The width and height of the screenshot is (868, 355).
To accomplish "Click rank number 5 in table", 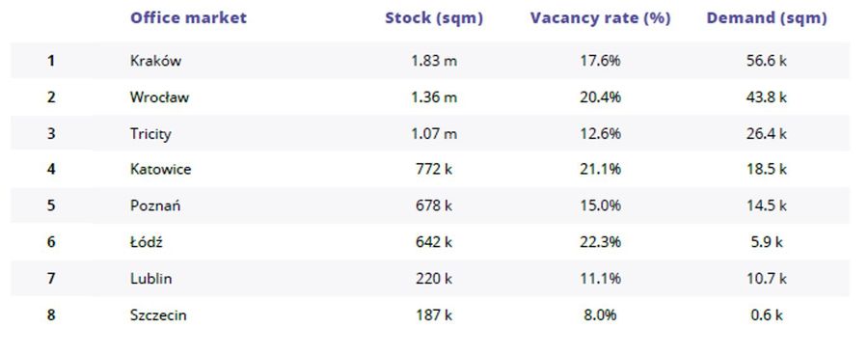I will [x=51, y=205].
